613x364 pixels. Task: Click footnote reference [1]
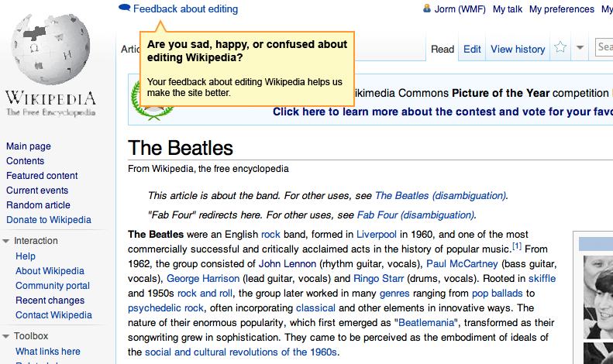(x=517, y=246)
